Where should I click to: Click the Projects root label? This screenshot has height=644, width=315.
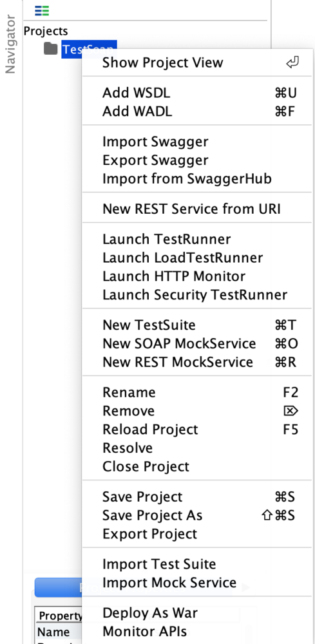[x=46, y=31]
